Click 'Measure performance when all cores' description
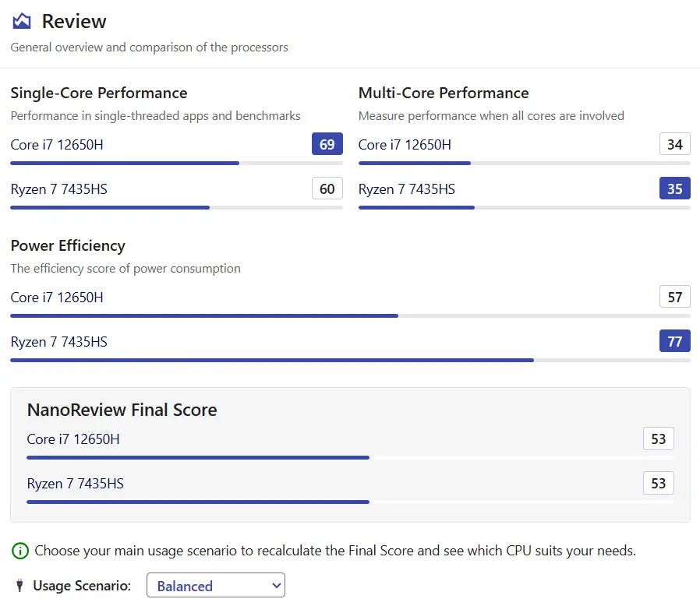This screenshot has width=700, height=613. (491, 116)
